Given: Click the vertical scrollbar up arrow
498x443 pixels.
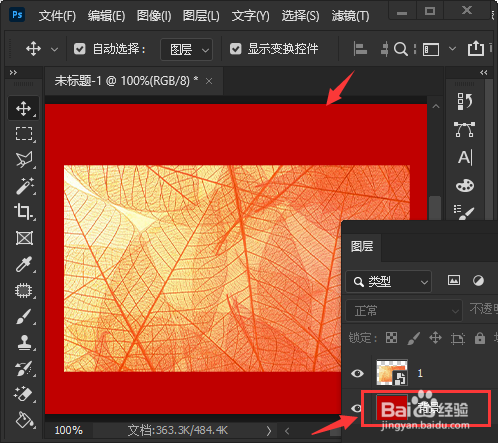Looking at the screenshot, I should (435, 107).
